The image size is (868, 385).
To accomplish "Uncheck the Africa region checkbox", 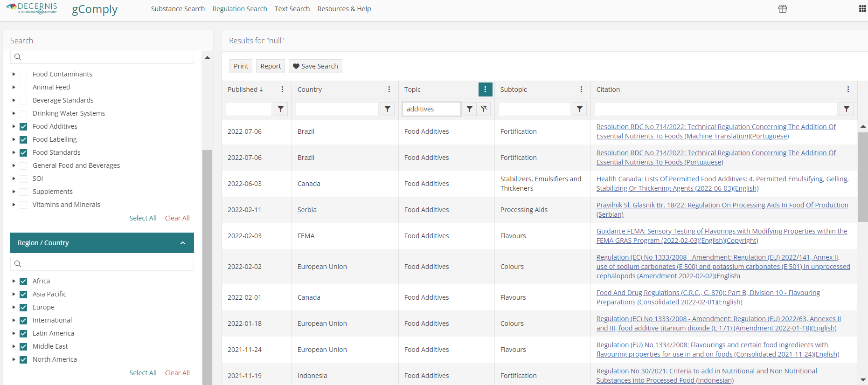I will click(x=23, y=282).
